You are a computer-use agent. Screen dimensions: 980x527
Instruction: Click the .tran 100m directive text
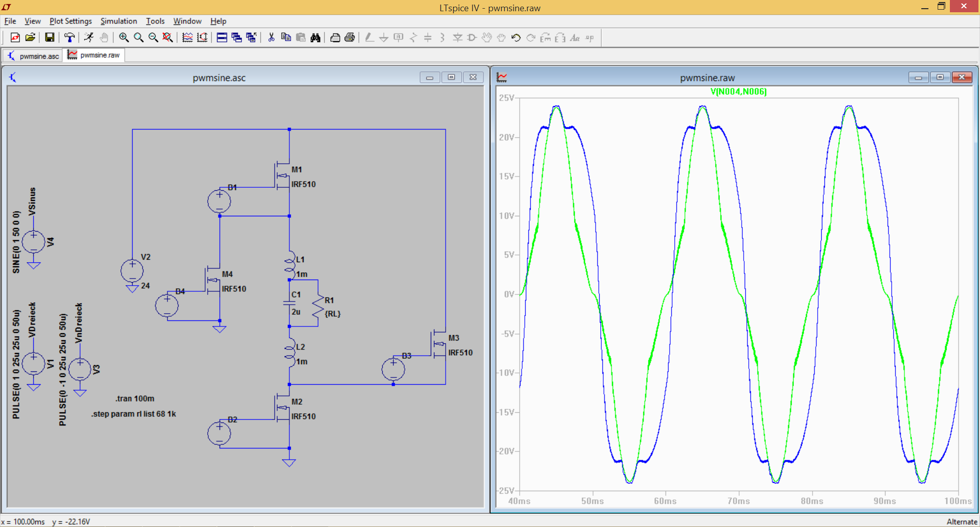(135, 398)
